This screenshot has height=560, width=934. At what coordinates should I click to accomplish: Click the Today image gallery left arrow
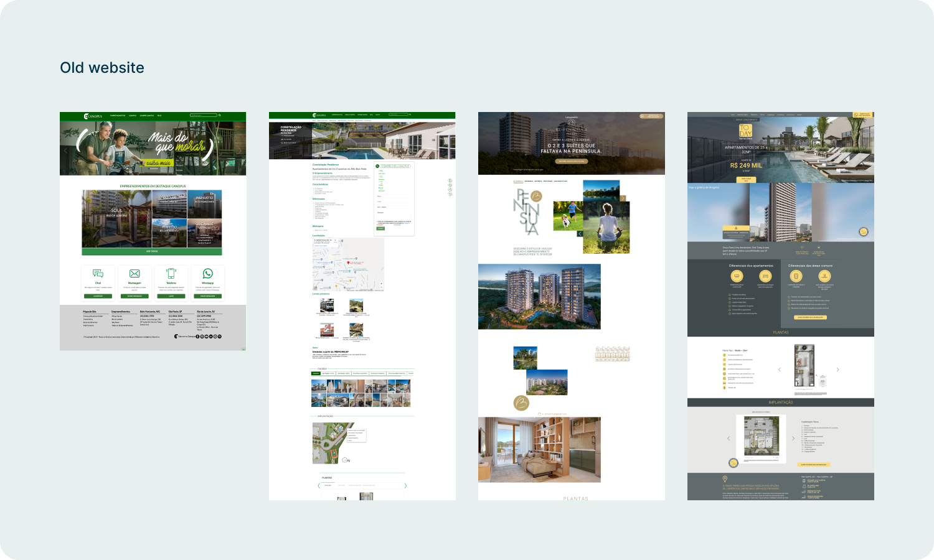click(x=695, y=212)
